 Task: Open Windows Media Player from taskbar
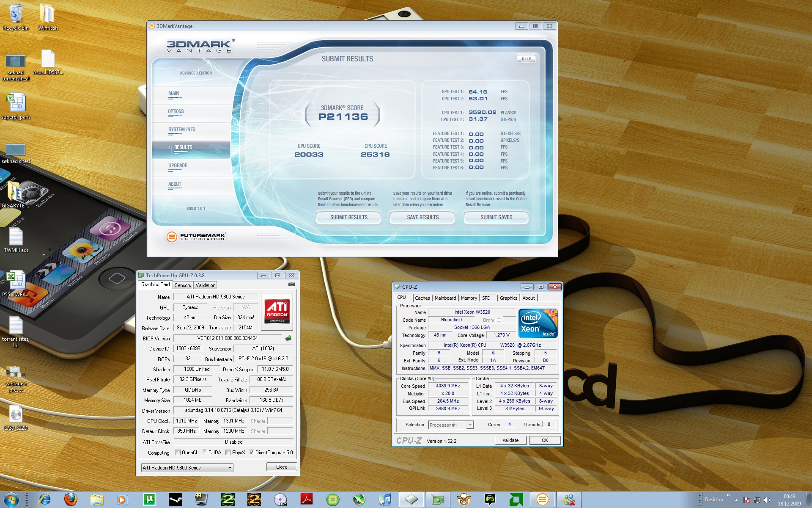click(122, 500)
